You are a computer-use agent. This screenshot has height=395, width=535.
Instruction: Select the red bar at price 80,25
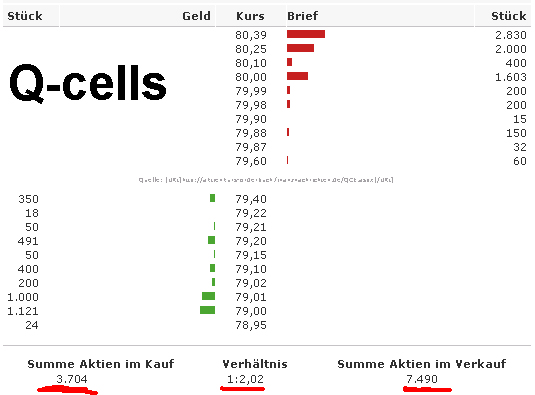pyautogui.click(x=300, y=48)
